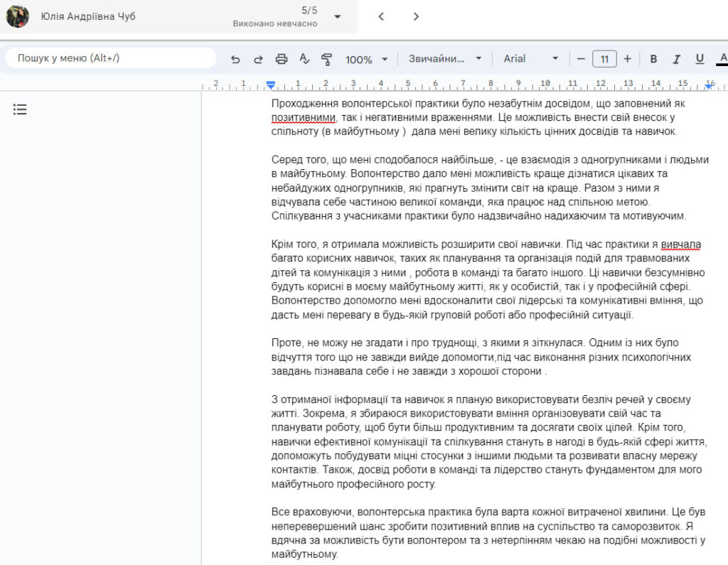Click the Redo arrow icon

coord(258,59)
